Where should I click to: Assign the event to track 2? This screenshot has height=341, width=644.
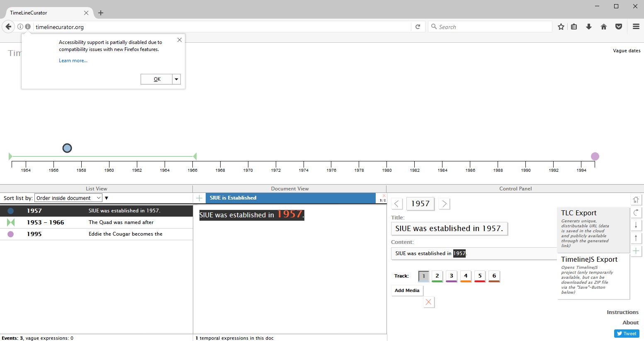coord(437,276)
